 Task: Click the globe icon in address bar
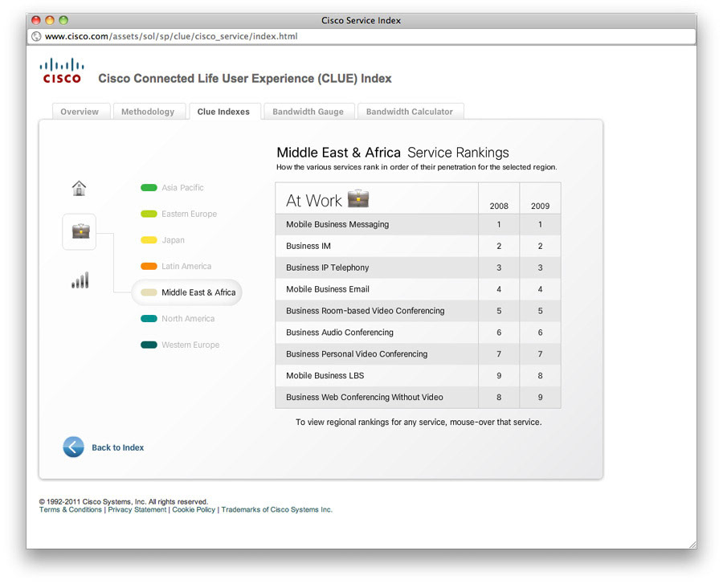[36, 36]
